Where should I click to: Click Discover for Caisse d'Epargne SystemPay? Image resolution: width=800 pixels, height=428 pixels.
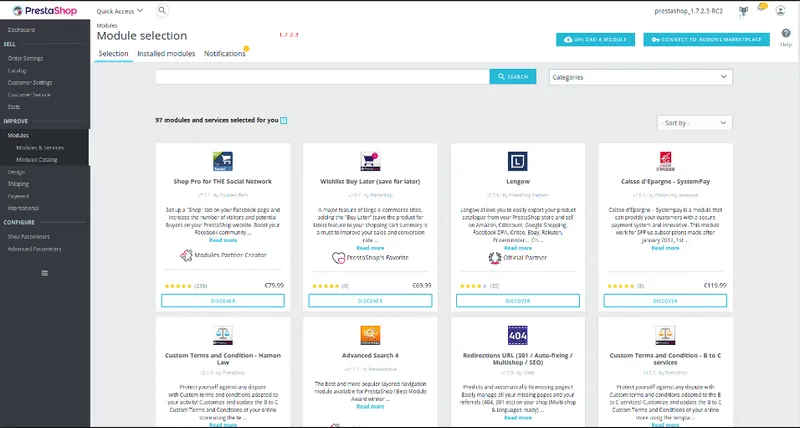(665, 301)
